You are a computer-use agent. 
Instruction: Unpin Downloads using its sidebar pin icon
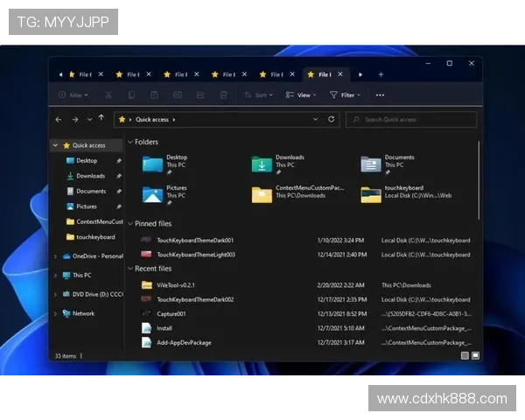pyautogui.click(x=119, y=176)
